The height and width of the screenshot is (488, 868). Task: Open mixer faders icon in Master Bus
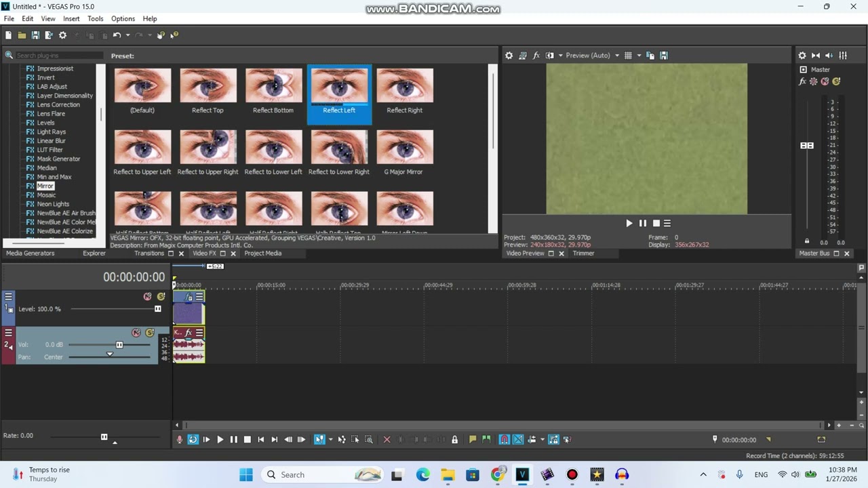pyautogui.click(x=843, y=56)
